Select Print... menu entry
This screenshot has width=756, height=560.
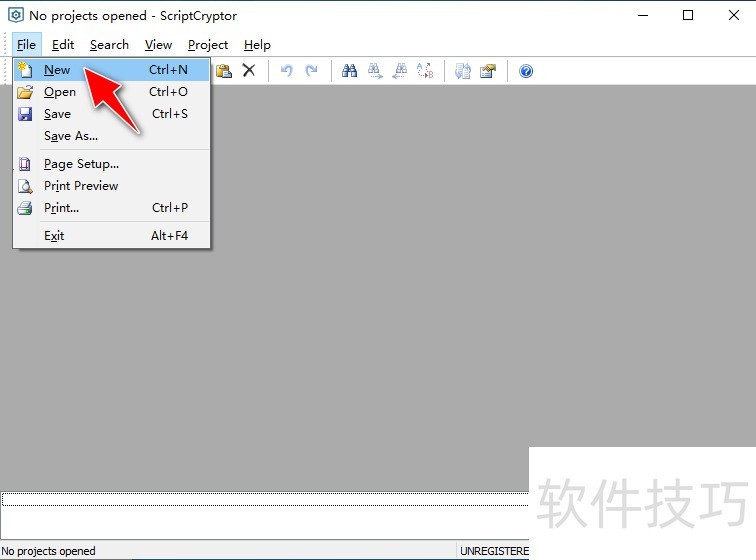pos(112,208)
